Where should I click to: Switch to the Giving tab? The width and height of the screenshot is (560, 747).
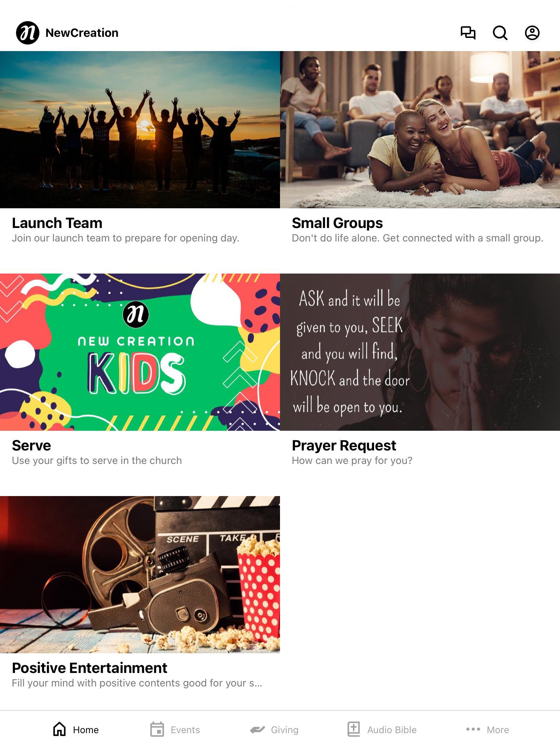pos(274,729)
